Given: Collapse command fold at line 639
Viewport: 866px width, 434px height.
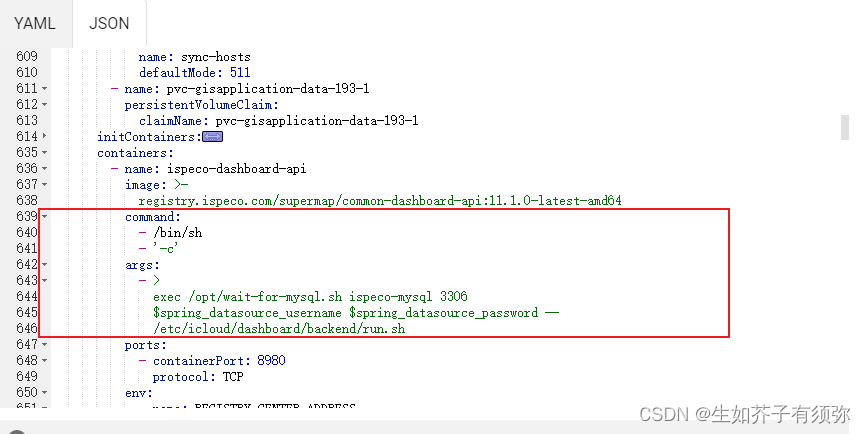Looking at the screenshot, I should pyautogui.click(x=44, y=216).
